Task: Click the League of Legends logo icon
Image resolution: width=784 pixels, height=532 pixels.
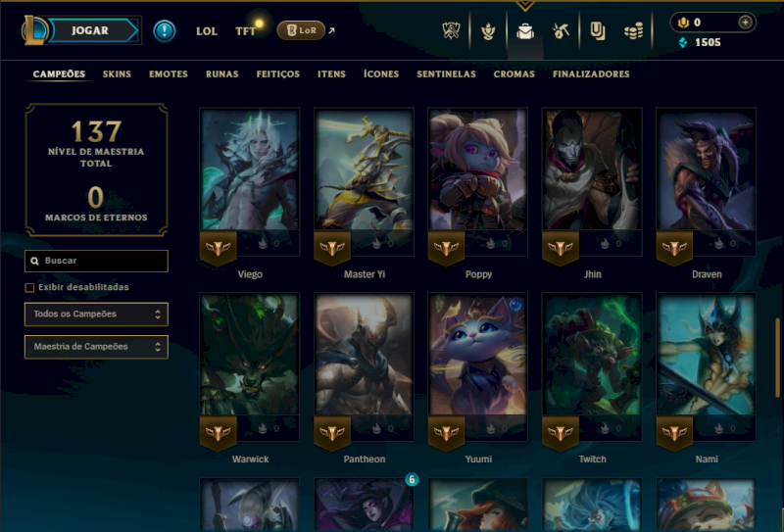Action: [33, 30]
